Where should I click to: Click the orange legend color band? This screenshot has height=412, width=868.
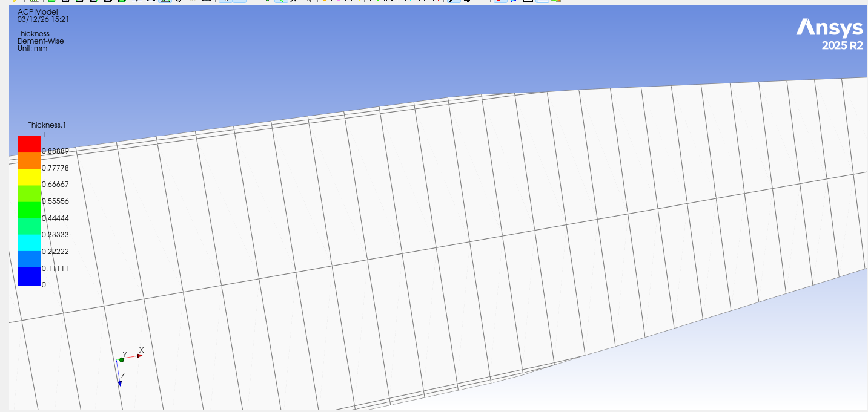click(x=29, y=160)
